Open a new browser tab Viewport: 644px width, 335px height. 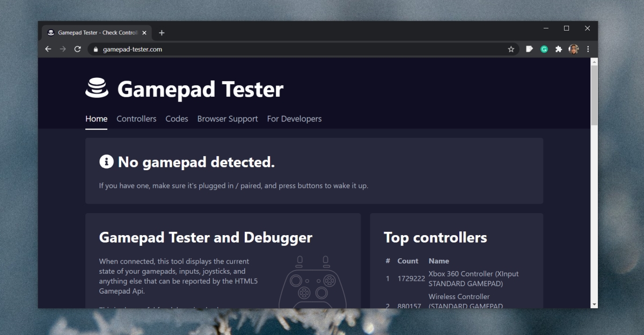pyautogui.click(x=162, y=32)
